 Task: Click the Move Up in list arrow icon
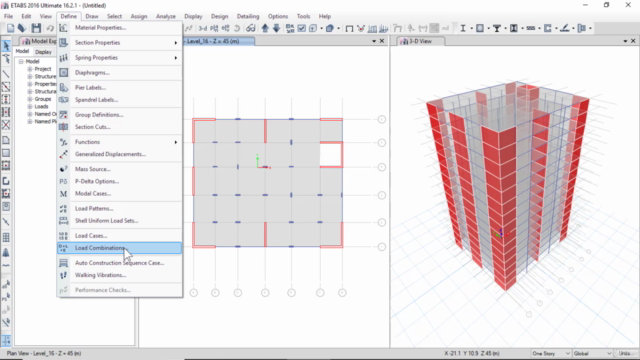[x=265, y=28]
